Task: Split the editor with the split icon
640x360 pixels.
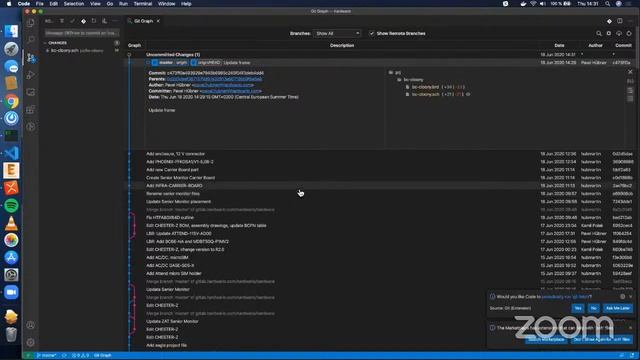Action: click(620, 21)
